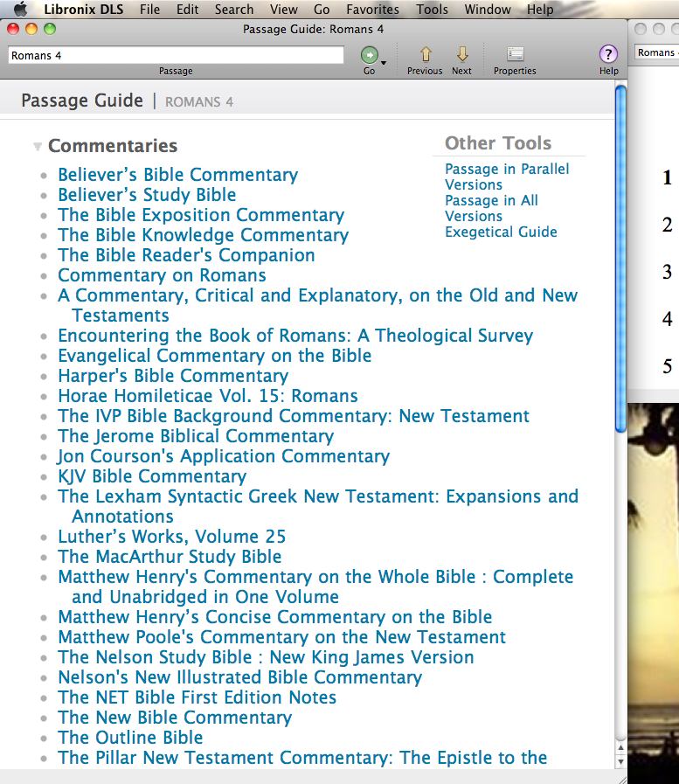The image size is (679, 784).
Task: Open the Edit menu
Action: [x=188, y=9]
